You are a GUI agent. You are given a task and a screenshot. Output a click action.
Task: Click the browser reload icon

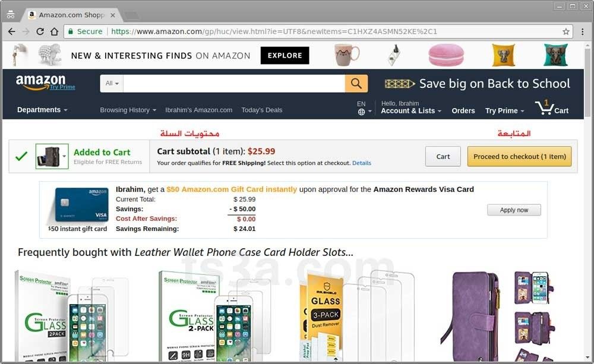(x=40, y=31)
